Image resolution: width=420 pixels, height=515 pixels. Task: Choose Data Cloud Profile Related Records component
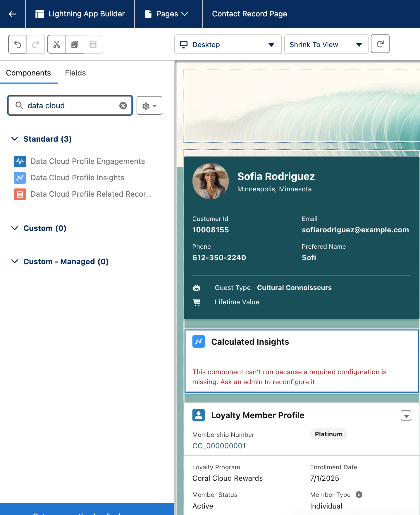[x=91, y=194]
